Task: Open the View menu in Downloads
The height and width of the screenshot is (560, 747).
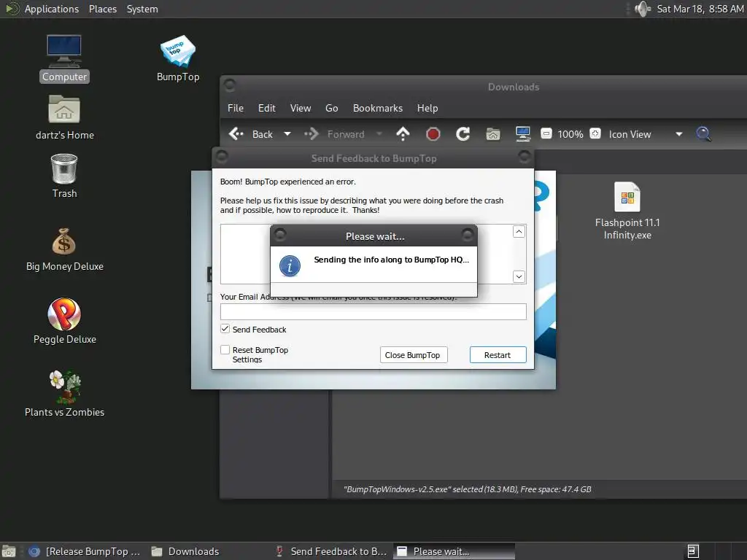Action: 301,108
